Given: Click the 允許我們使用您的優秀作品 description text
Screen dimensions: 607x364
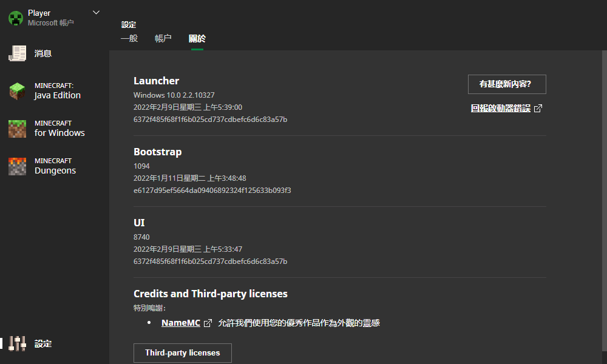Looking at the screenshot, I should tap(299, 323).
